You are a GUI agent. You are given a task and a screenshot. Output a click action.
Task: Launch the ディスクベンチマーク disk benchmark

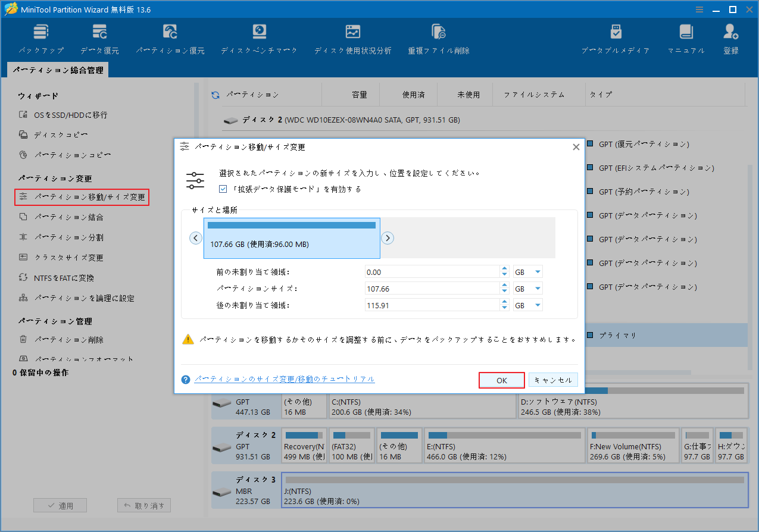pos(259,40)
